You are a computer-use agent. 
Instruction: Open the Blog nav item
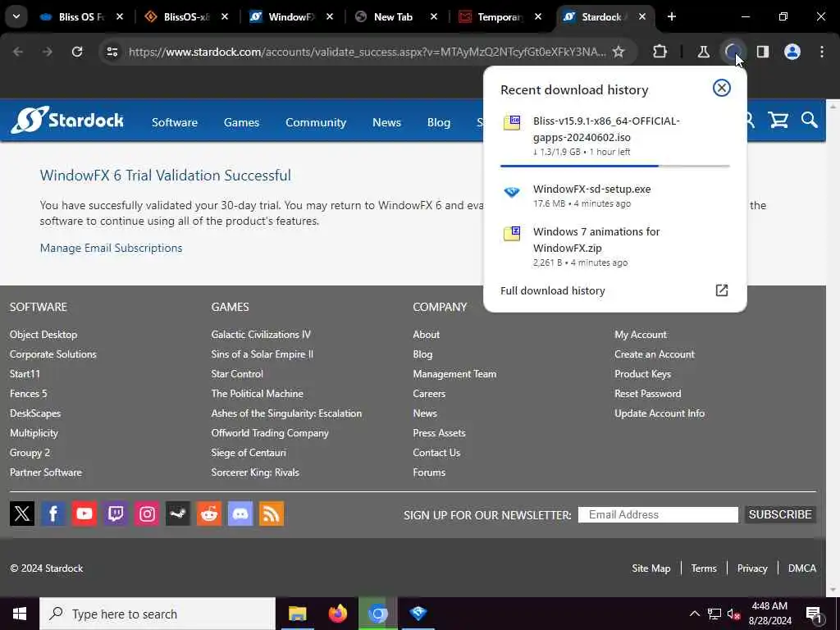point(439,122)
